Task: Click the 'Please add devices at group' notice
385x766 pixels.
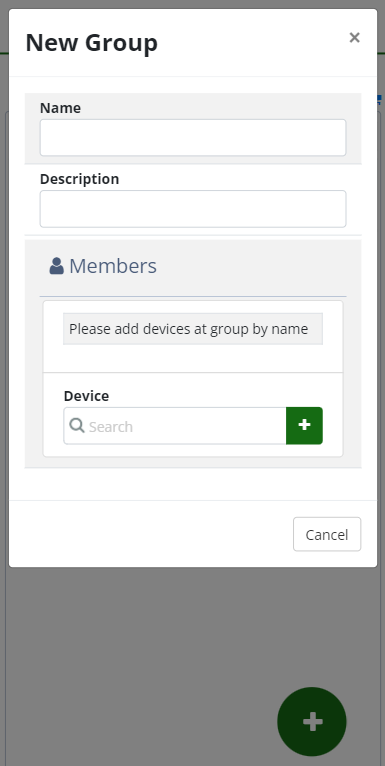Action: 193,329
